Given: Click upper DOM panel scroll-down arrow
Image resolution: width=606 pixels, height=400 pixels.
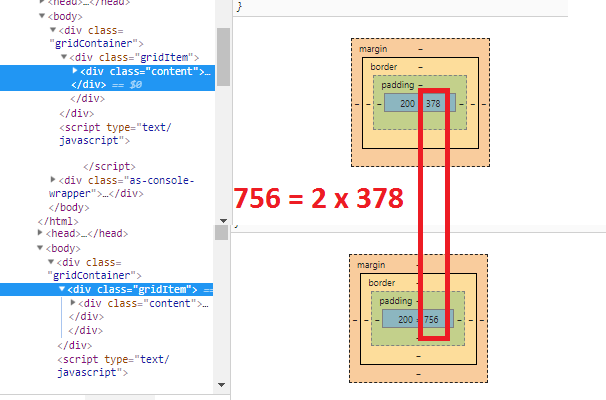Looking at the screenshot, I should pos(223,221).
